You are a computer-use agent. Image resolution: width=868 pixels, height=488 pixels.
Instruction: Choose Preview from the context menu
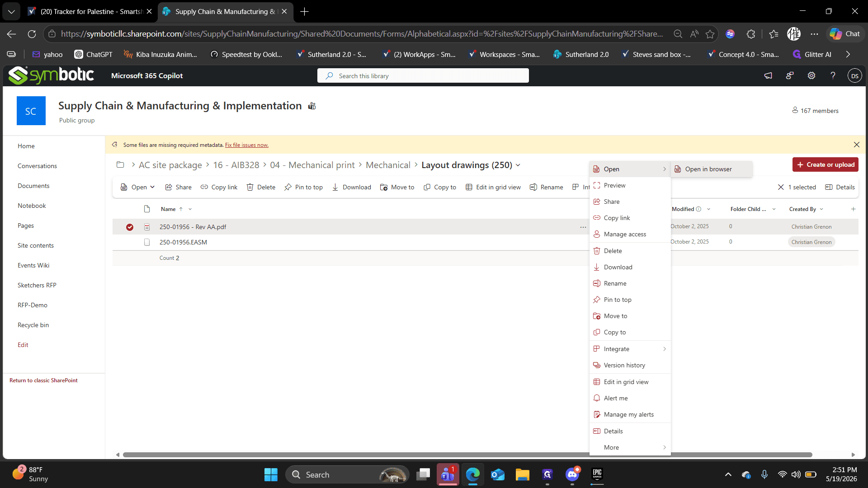point(630,185)
